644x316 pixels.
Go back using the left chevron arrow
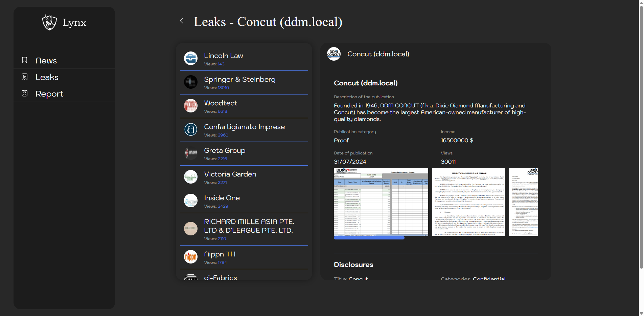[182, 21]
